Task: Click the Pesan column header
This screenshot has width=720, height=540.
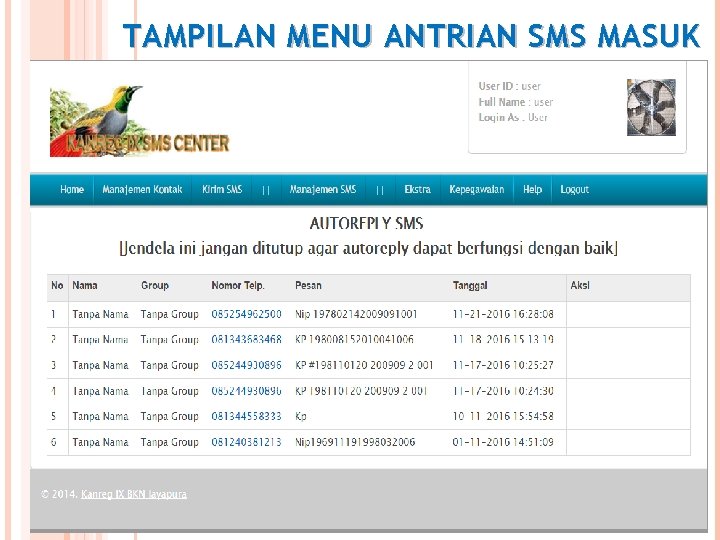Action: tap(309, 285)
